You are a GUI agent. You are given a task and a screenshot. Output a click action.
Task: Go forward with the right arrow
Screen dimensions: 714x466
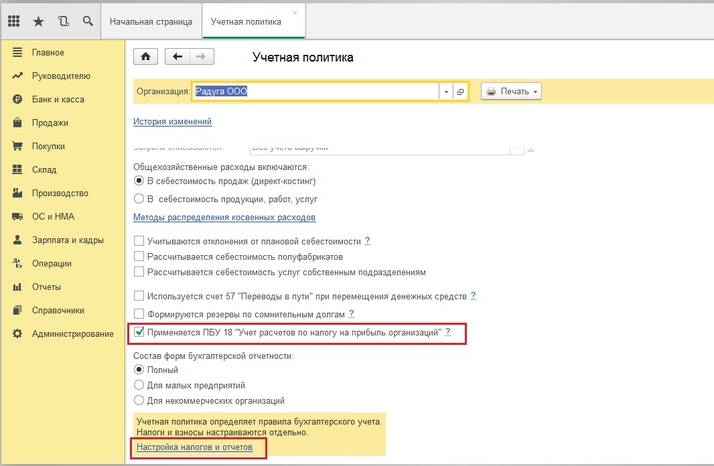(201, 56)
